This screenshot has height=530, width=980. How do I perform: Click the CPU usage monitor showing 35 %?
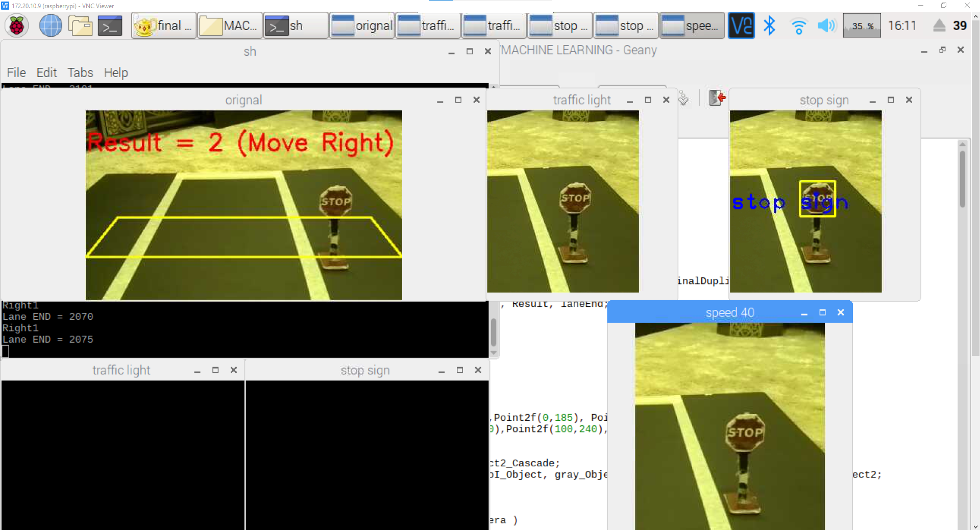point(862,26)
